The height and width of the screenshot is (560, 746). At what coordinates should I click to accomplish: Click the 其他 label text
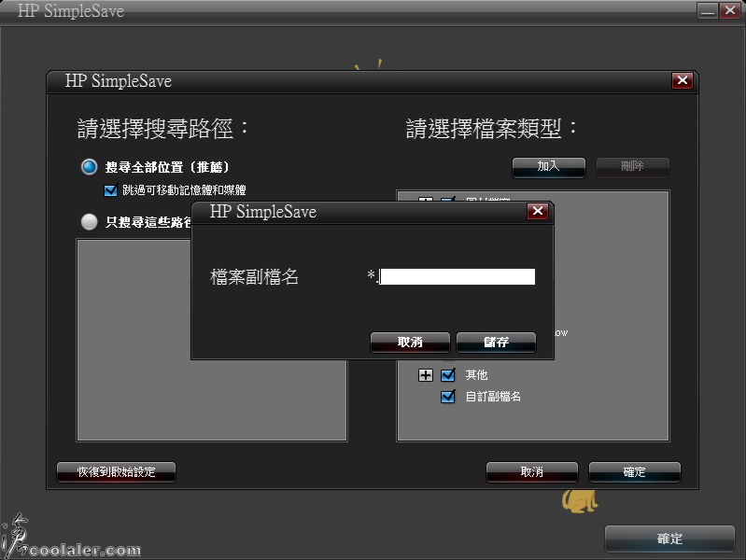(476, 375)
